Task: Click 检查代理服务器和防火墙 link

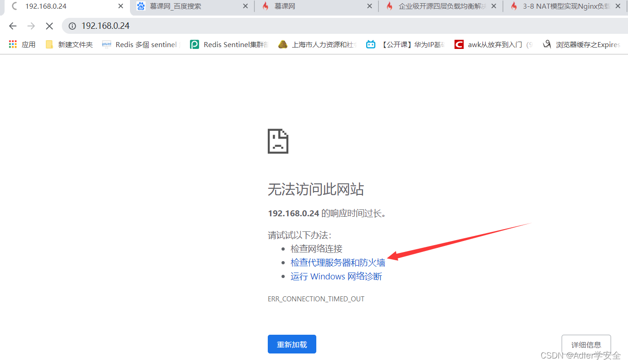Action: coord(338,263)
